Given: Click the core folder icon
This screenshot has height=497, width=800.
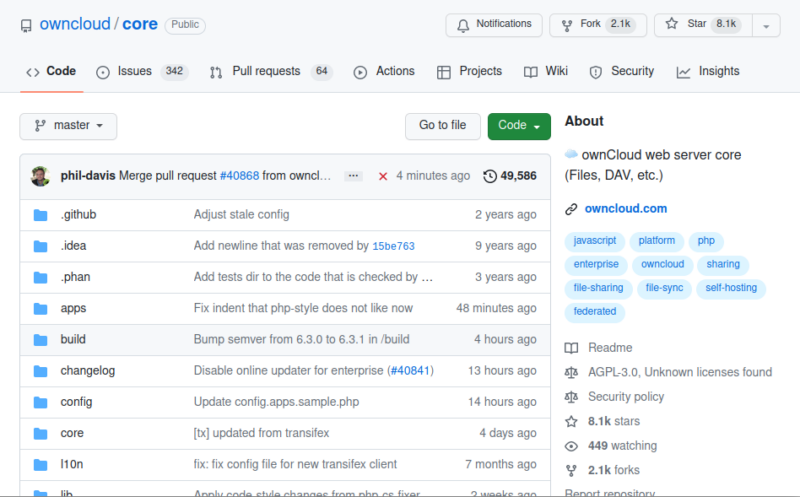Looking at the screenshot, I should [40, 433].
